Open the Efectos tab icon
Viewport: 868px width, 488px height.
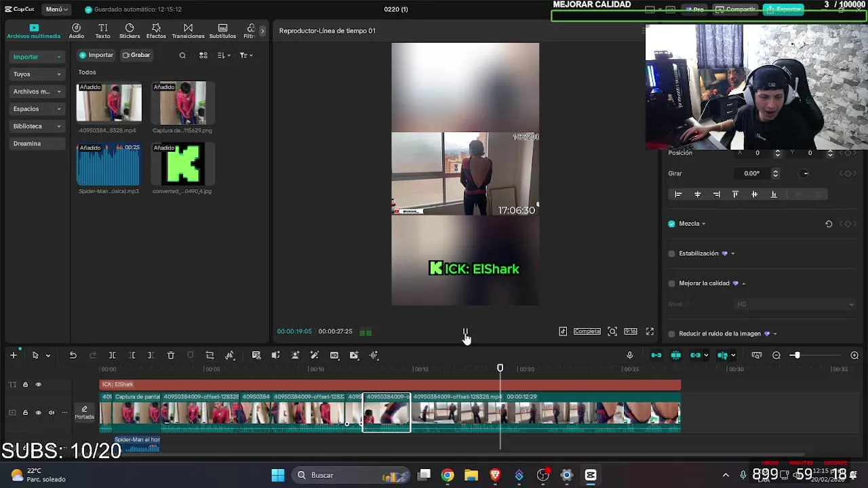(x=156, y=31)
